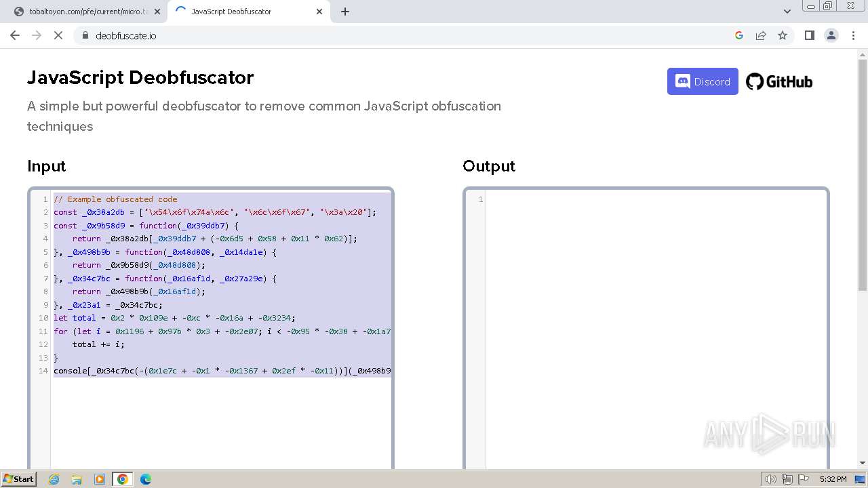Launch Microsoft Edge from taskbar
The image size is (868, 488).
[146, 479]
